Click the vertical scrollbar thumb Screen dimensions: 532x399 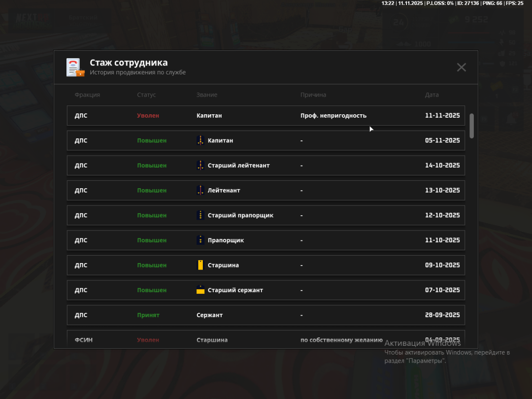pos(471,126)
